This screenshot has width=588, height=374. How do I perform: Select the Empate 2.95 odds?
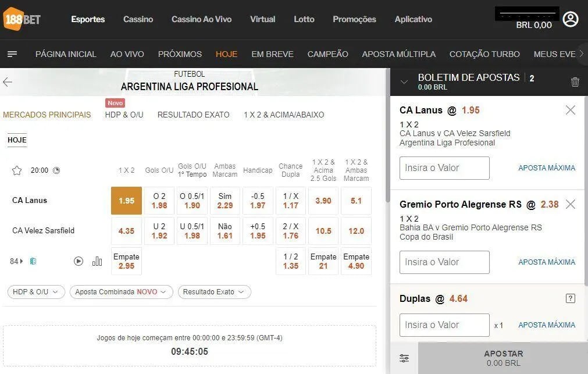pos(126,261)
